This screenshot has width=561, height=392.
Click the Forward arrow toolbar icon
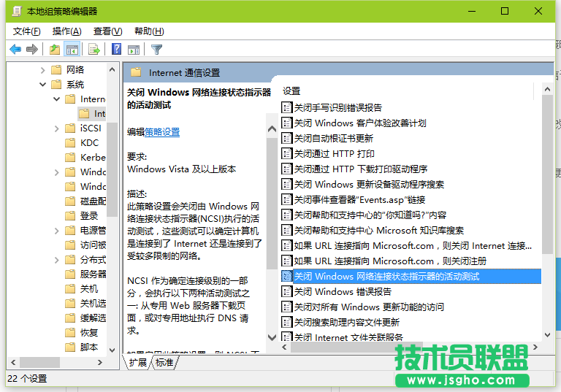(32, 49)
